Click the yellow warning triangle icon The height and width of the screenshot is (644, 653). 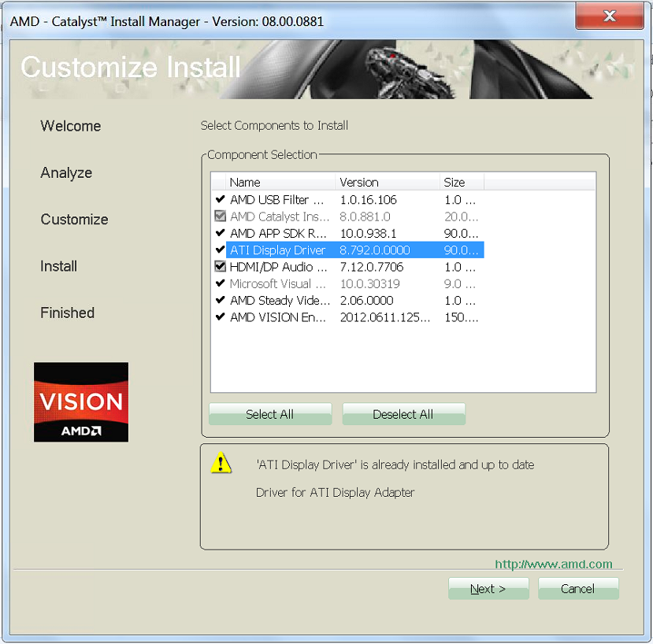pos(221,463)
